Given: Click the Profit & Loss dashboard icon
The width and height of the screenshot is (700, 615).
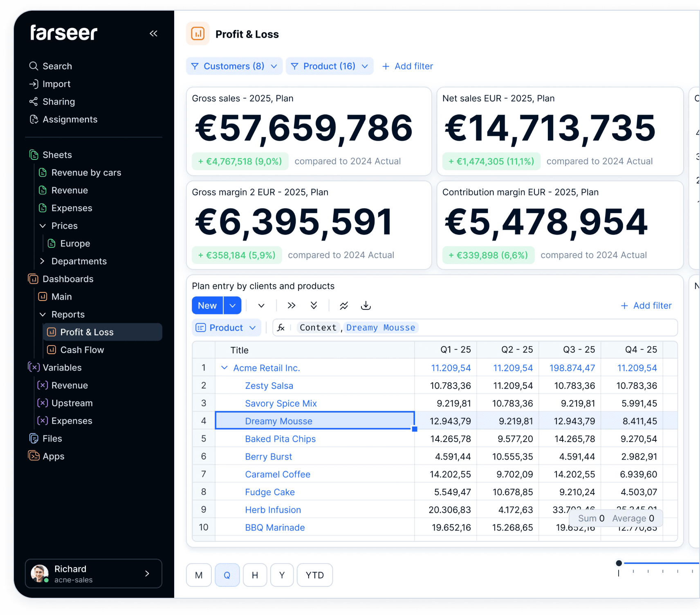Looking at the screenshot, I should 198,34.
